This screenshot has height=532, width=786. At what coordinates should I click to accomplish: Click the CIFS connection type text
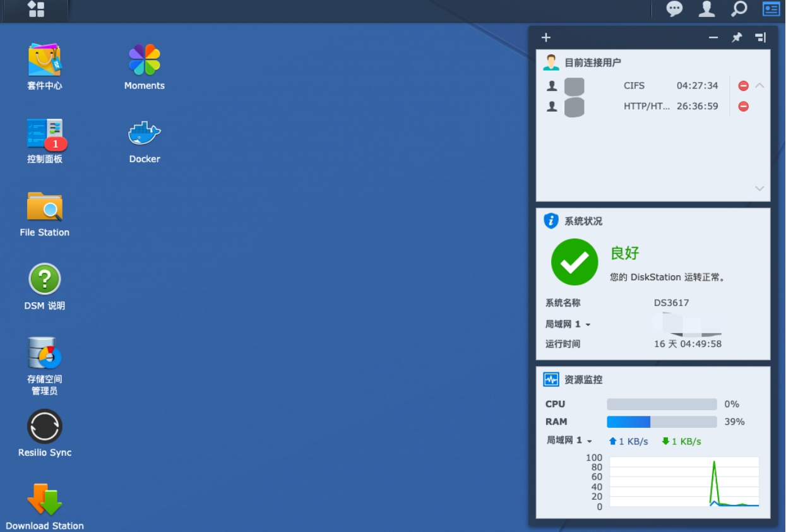point(634,86)
